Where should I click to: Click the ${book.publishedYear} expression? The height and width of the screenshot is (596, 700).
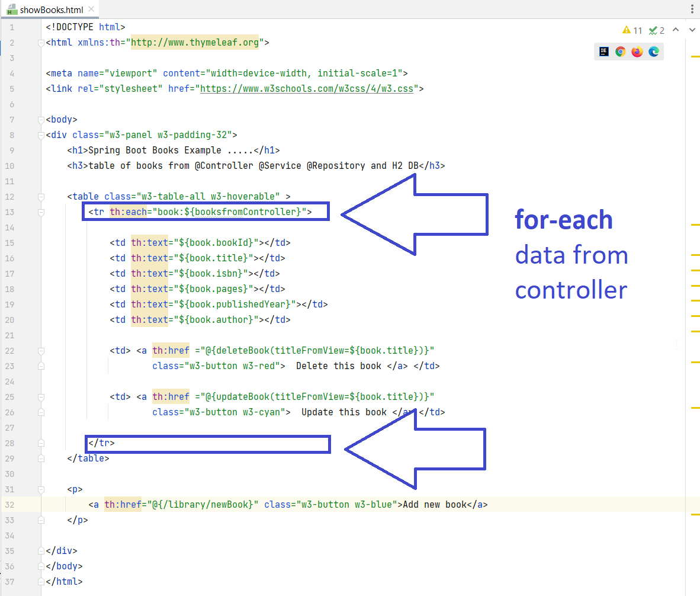235,305
